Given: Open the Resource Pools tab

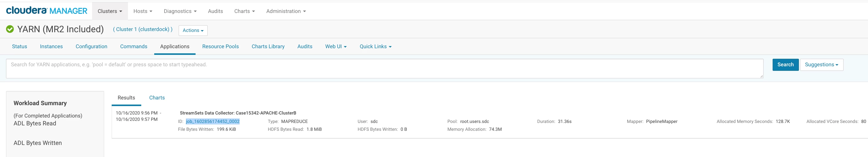Looking at the screenshot, I should coord(220,46).
